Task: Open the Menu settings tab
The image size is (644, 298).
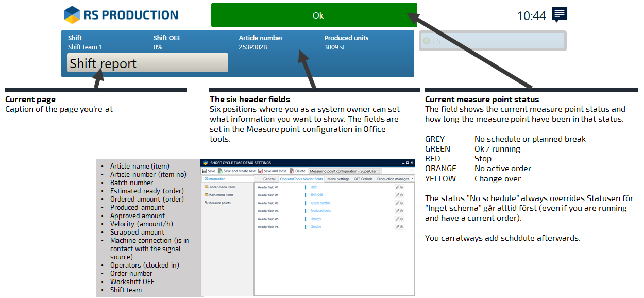Action: pos(338,179)
